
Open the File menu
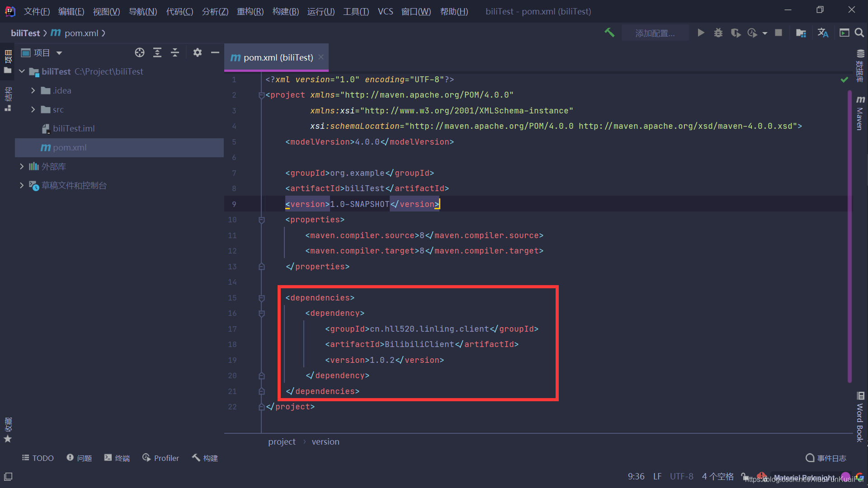point(37,11)
